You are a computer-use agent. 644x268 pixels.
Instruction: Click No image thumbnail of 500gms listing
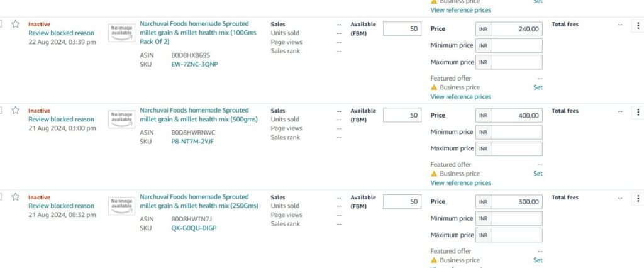pos(121,119)
